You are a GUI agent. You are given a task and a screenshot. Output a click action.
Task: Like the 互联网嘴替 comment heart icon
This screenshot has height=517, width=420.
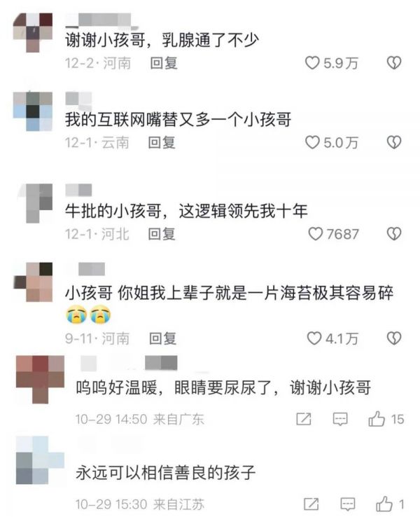tap(312, 142)
